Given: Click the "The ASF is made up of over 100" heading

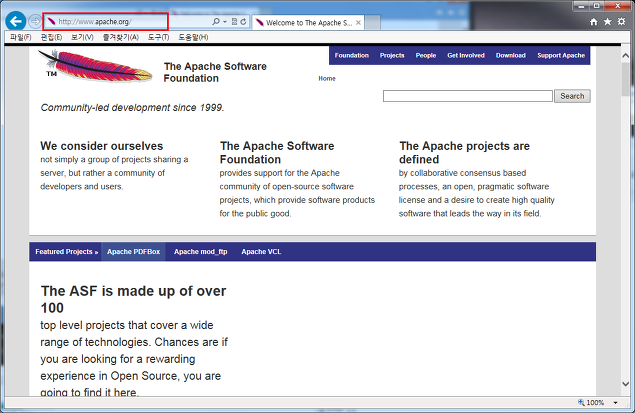Looking at the screenshot, I should [x=133, y=299].
